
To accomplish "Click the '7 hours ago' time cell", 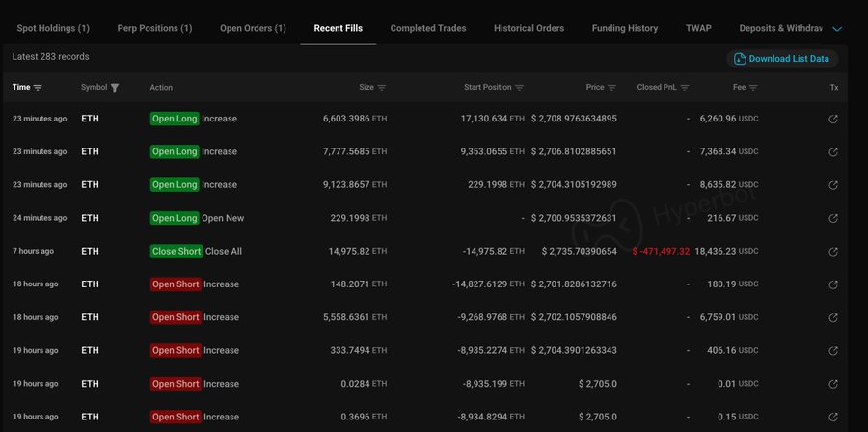I will pos(33,251).
